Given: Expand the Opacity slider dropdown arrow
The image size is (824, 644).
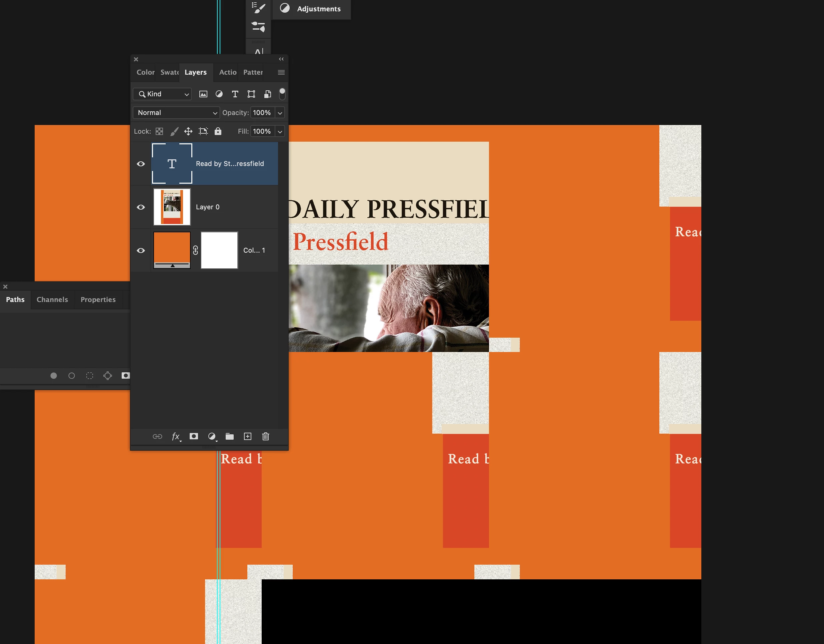Looking at the screenshot, I should coord(280,113).
